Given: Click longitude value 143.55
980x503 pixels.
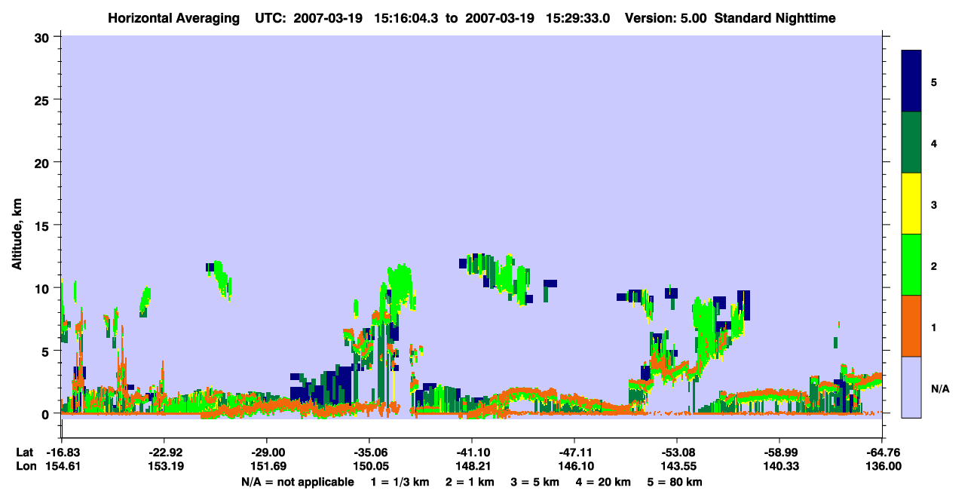Looking at the screenshot, I should [x=677, y=467].
